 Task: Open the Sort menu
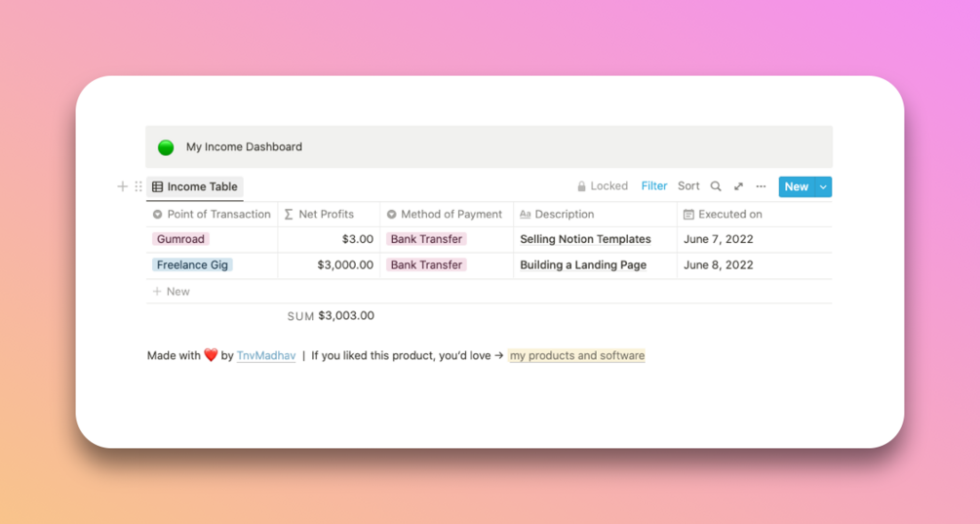(x=688, y=186)
